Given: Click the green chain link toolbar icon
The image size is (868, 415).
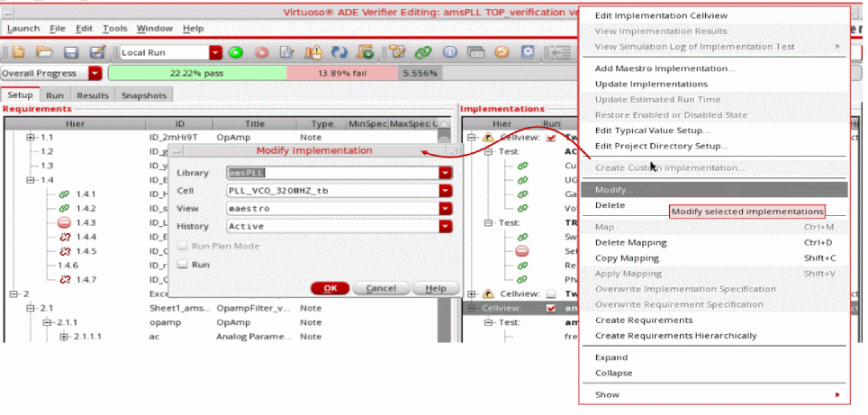Looking at the screenshot, I should coord(423,52).
